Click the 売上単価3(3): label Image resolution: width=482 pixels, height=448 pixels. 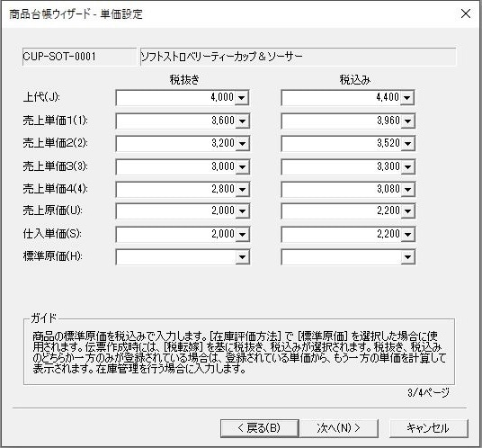56,166
